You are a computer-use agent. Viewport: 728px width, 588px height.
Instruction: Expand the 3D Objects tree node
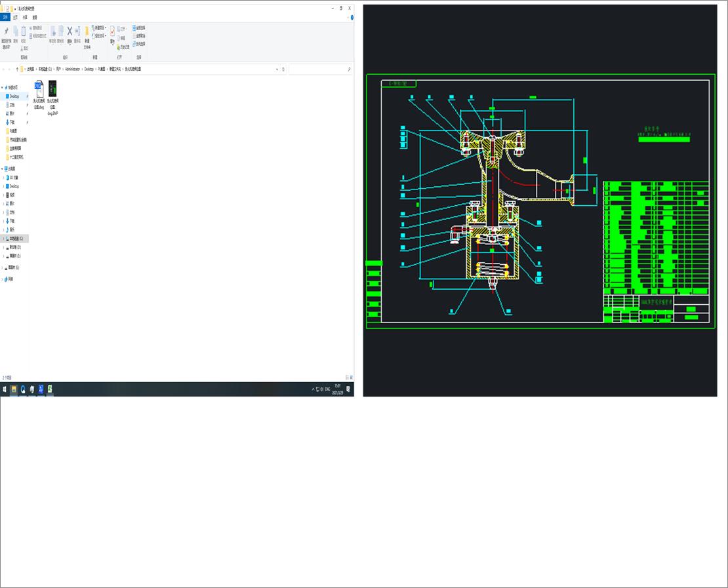tap(4, 177)
